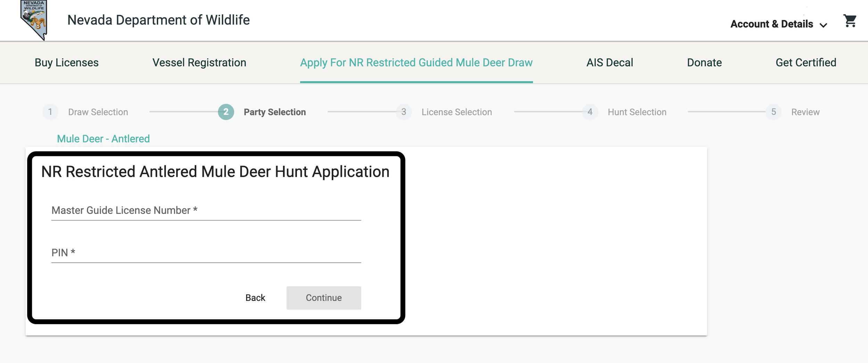Select the Apply For NR Restricted Guided Mule Deer Draw tab
This screenshot has height=363, width=868.
pyautogui.click(x=416, y=63)
